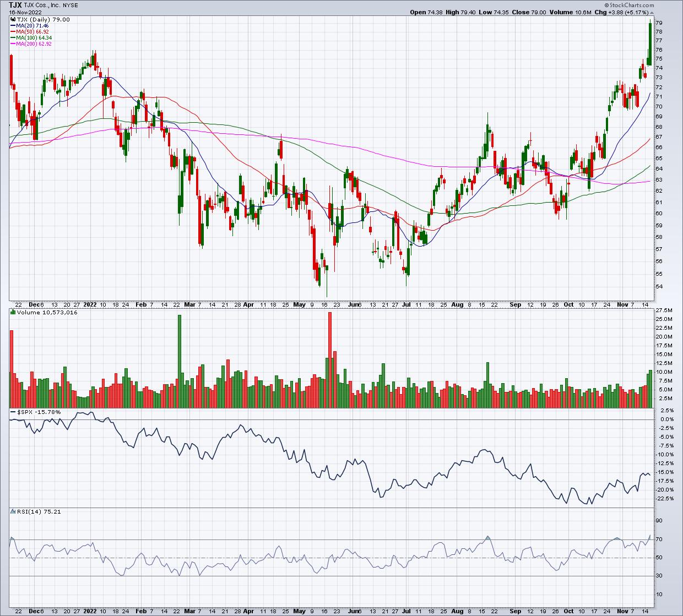This screenshot has width=683, height=616.
Task: Click the green MA(100) line color marker
Action: pyautogui.click(x=12, y=38)
